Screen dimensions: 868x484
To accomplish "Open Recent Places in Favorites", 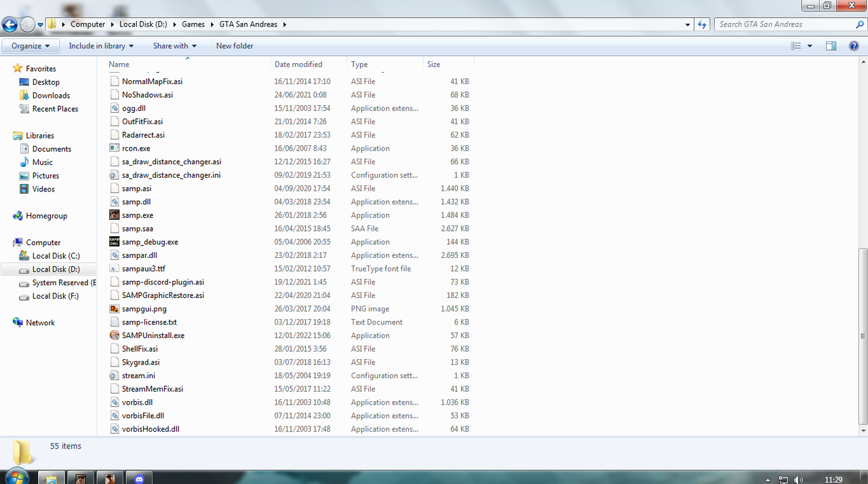I will coord(55,109).
